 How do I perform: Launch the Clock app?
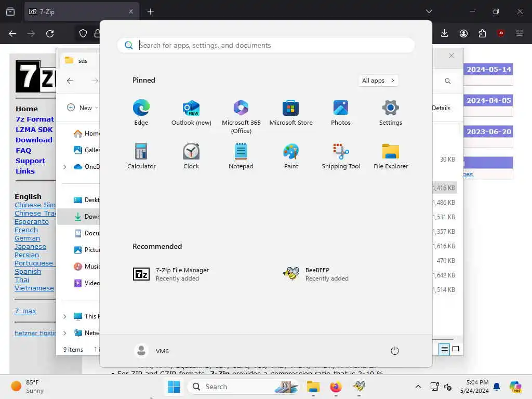191,156
